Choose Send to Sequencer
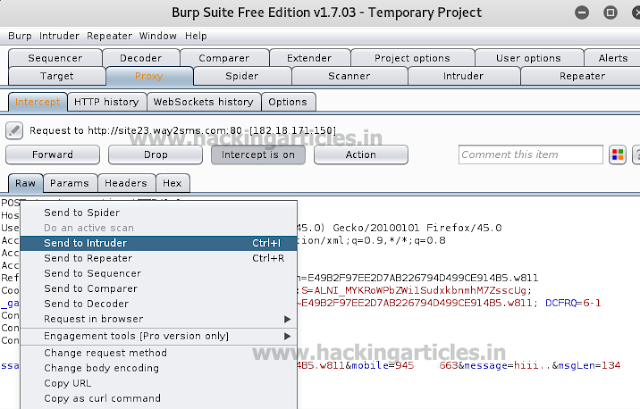 click(x=159, y=273)
